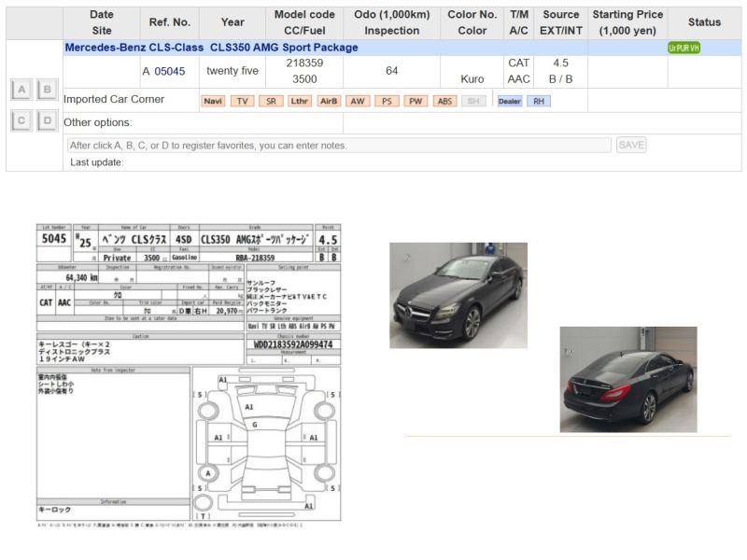The width and height of the screenshot is (747, 560).
Task: Click the CAT transmission cell
Action: pos(519,63)
